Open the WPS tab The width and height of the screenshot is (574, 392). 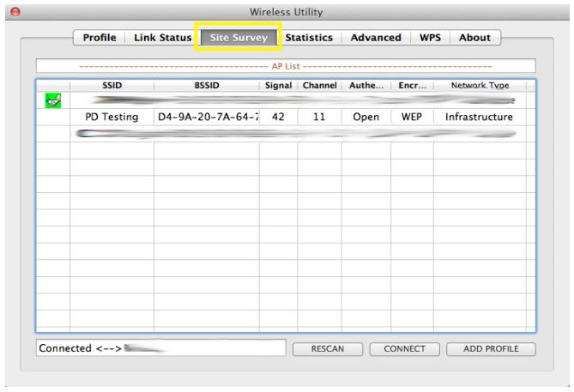[432, 38]
